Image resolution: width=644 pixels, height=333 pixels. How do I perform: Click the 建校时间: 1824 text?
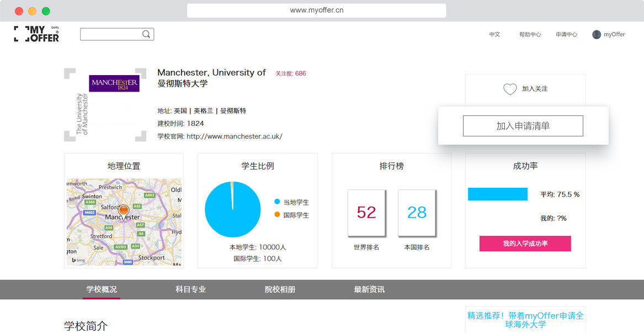(x=180, y=124)
